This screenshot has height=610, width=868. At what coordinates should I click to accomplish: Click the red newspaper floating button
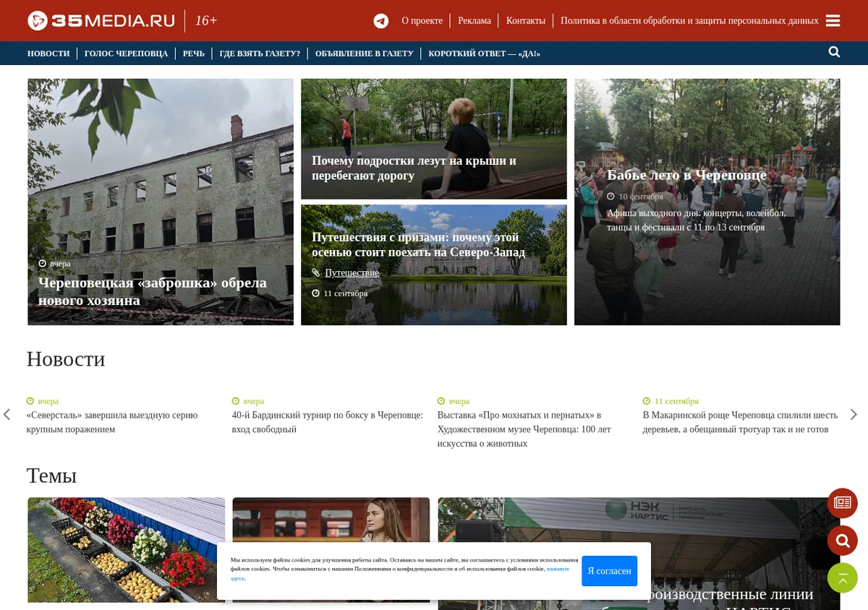pos(843,503)
